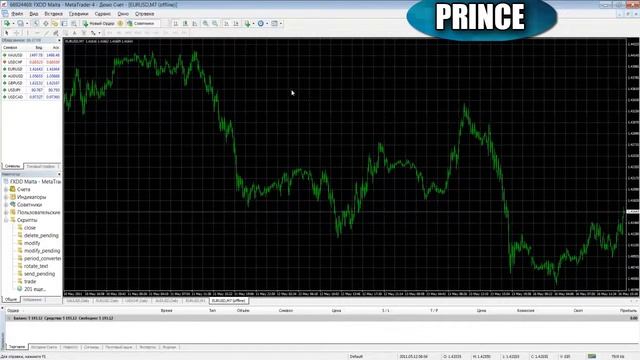This screenshot has width=640, height=360.
Task: Open the Indicators list green plus icon
Action: coord(247,24)
